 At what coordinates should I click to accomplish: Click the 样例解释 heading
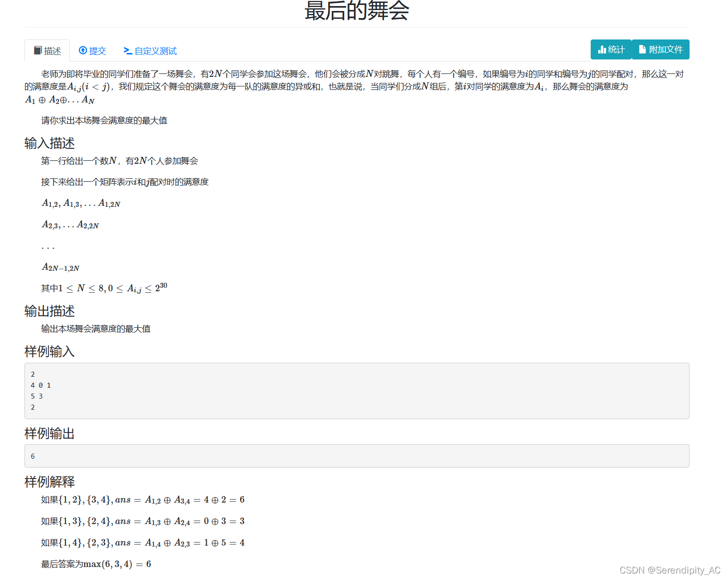49,482
